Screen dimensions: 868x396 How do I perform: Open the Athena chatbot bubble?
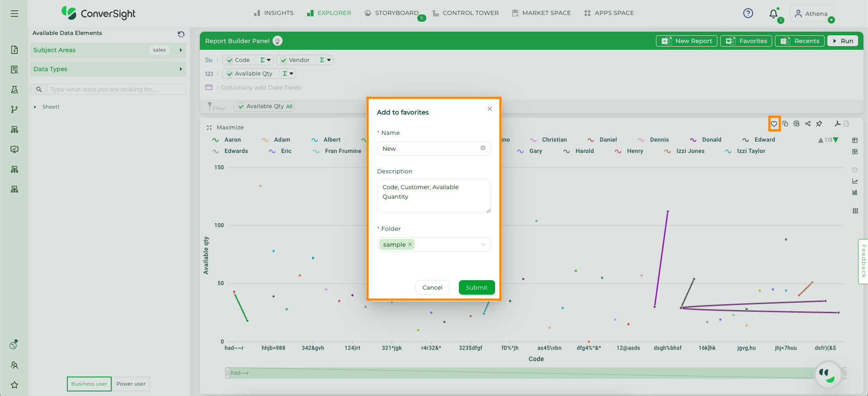pos(828,374)
